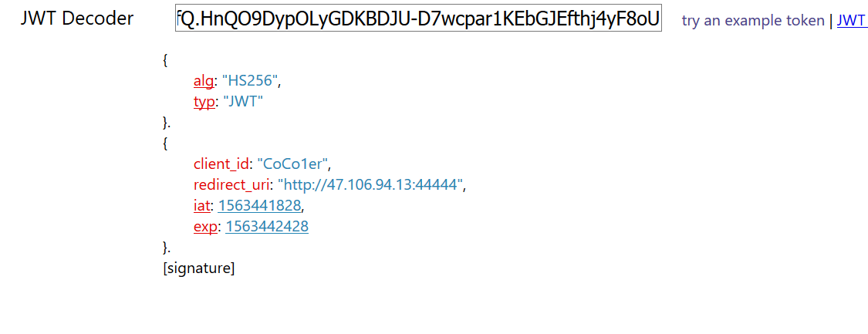Open the exp timestamp 1563442428 link
This screenshot has width=868, height=334.
(263, 227)
